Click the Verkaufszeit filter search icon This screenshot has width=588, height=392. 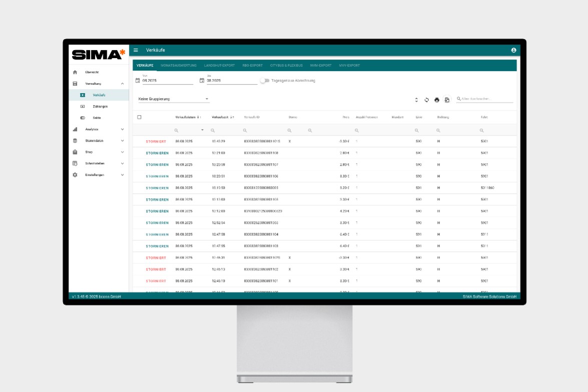click(x=213, y=131)
